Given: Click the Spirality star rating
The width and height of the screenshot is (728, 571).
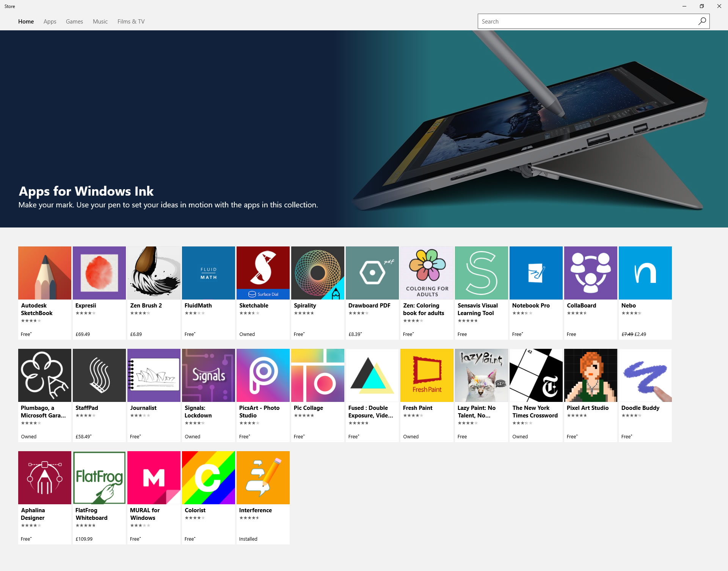Looking at the screenshot, I should pos(304,313).
